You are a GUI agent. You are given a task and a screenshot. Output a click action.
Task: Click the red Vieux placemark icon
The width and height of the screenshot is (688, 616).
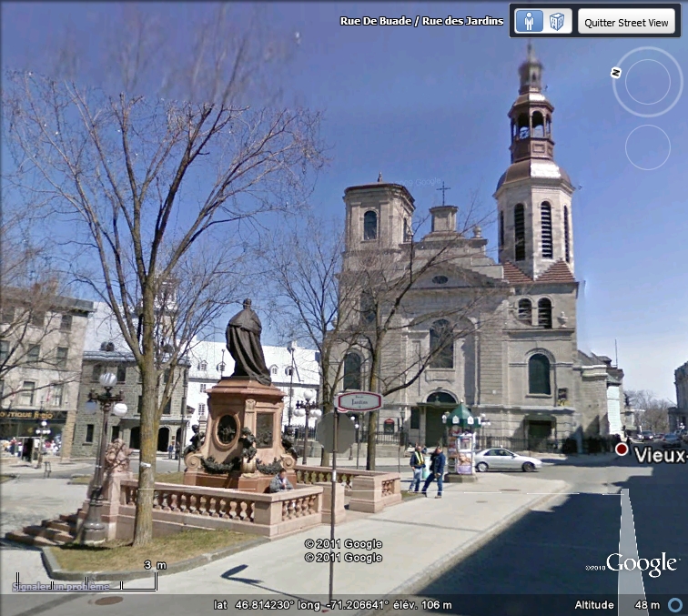point(621,449)
